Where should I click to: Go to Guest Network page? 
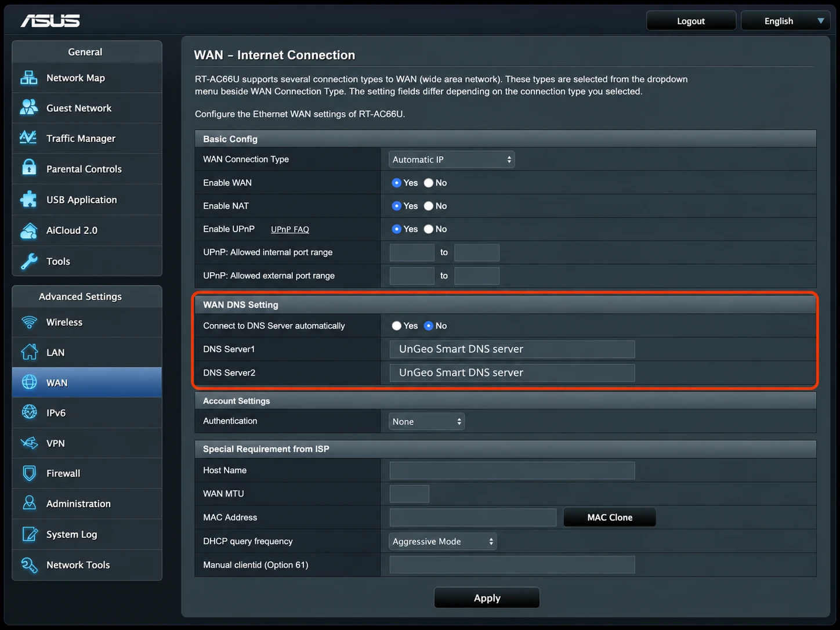pyautogui.click(x=87, y=108)
